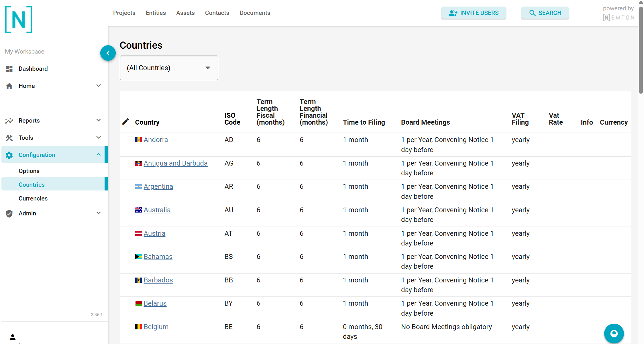Viewport: 644px width, 344px height.
Task: Click the 'BE' ISO code cell
Action: tap(229, 327)
